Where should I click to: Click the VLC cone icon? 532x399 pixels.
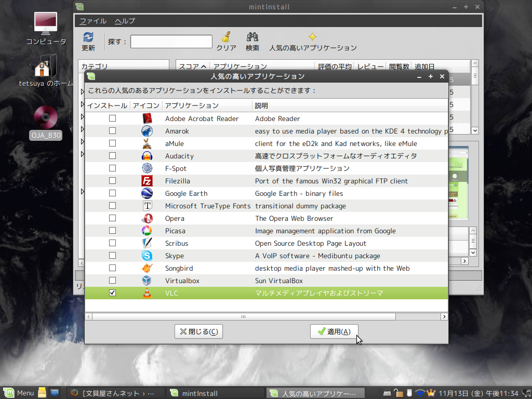click(x=147, y=293)
